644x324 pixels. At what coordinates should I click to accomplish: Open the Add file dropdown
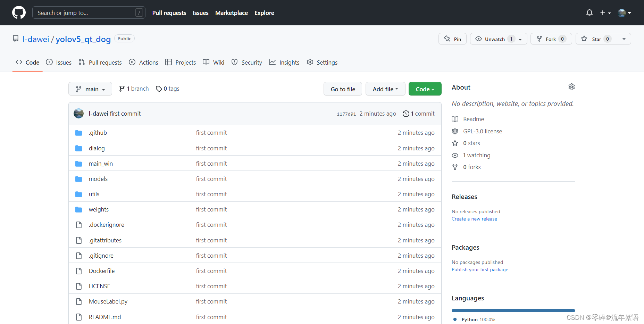[385, 89]
